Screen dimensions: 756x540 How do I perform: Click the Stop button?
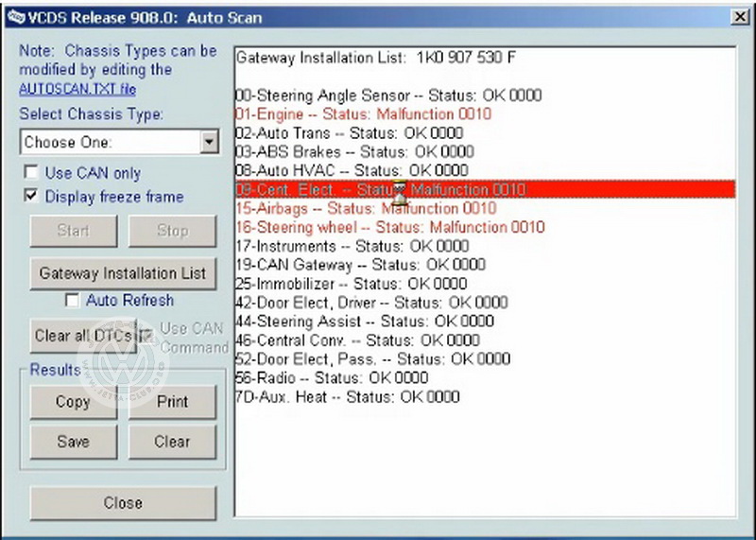pyautogui.click(x=172, y=231)
